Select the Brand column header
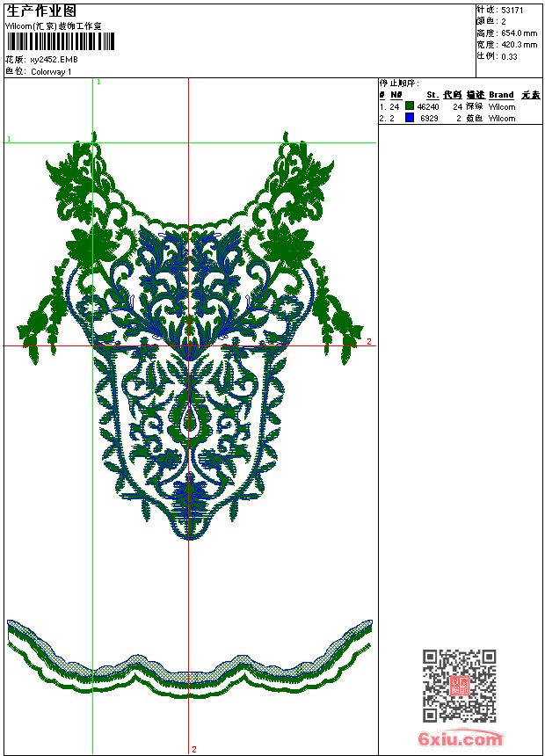The image size is (545, 756). pos(501,95)
